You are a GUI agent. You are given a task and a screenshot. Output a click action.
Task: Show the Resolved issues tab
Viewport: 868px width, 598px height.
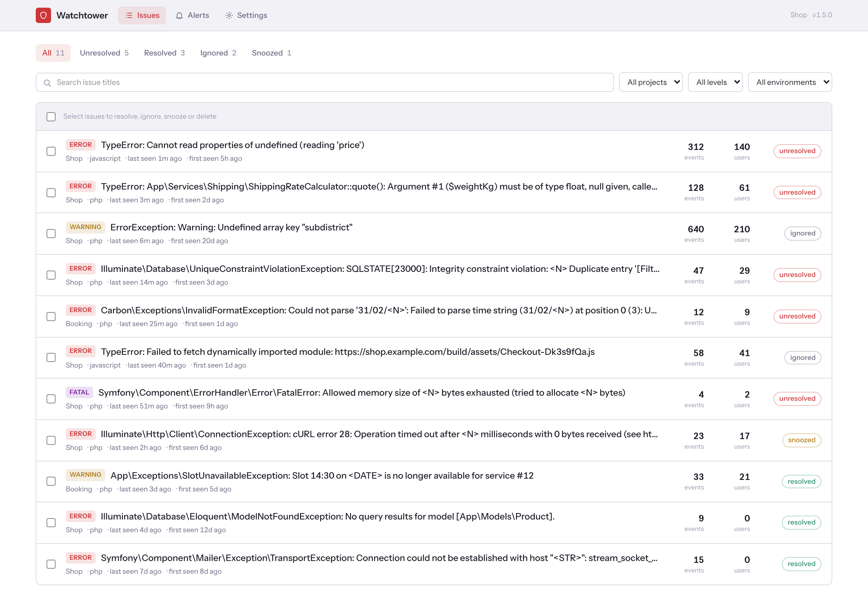point(164,53)
